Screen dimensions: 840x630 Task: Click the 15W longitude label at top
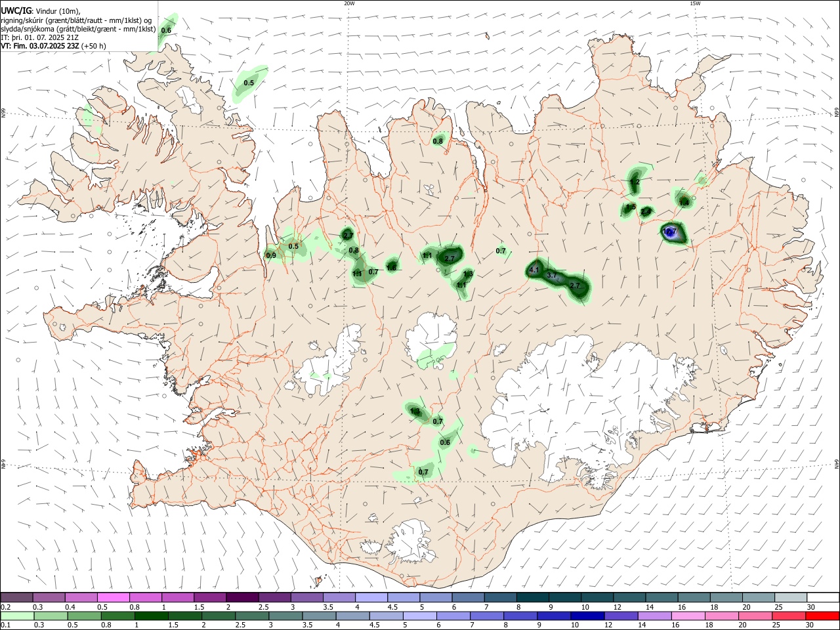point(695,3)
